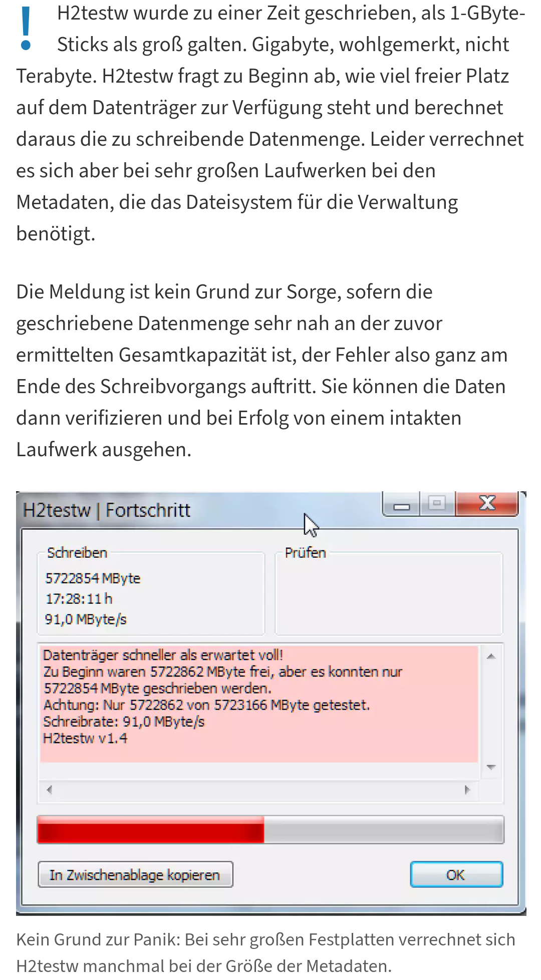541x980 pixels.
Task: Click 'Achtung: Nur 5722862 von 5723166' line
Action: [206, 705]
